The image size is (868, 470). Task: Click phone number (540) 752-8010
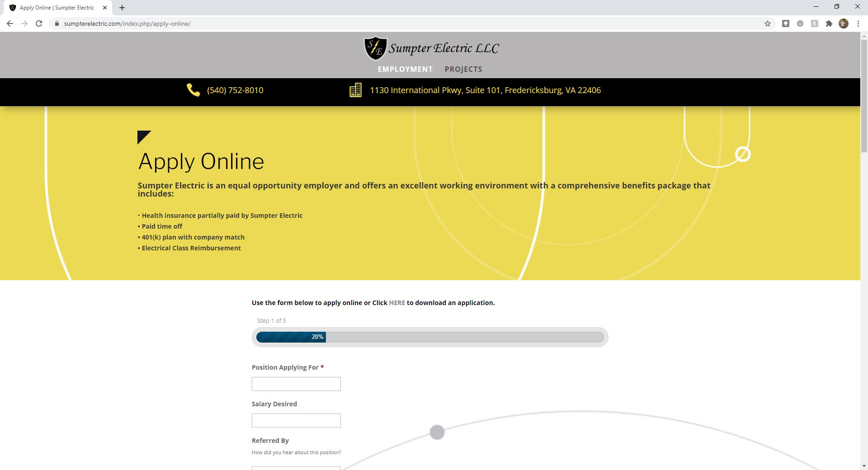pyautogui.click(x=235, y=90)
